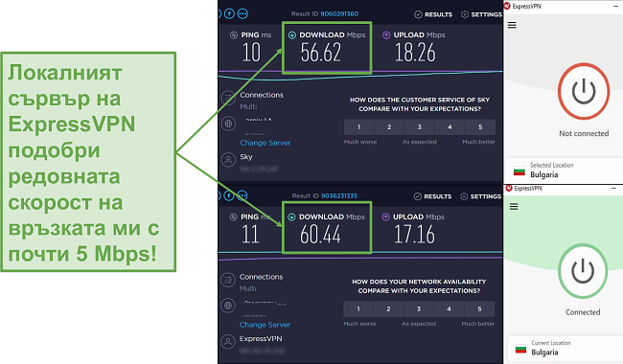This screenshot has height=364, width=623.
Task: Rate Sky customer service 3 As expected
Action: (419, 127)
